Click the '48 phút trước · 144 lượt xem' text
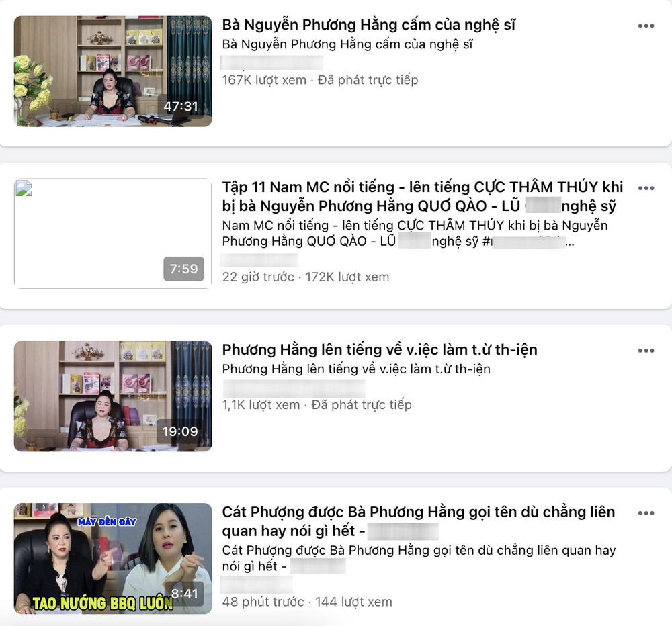The image size is (672, 626). tap(307, 602)
